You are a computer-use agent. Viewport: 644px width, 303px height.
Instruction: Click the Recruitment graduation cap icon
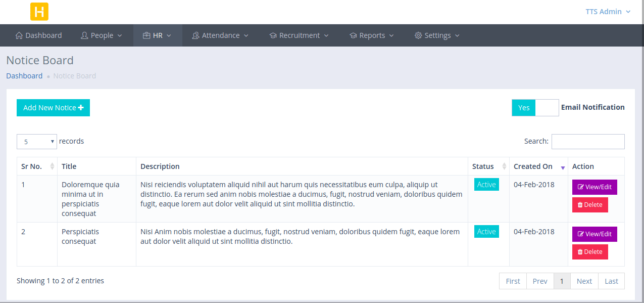[273, 35]
